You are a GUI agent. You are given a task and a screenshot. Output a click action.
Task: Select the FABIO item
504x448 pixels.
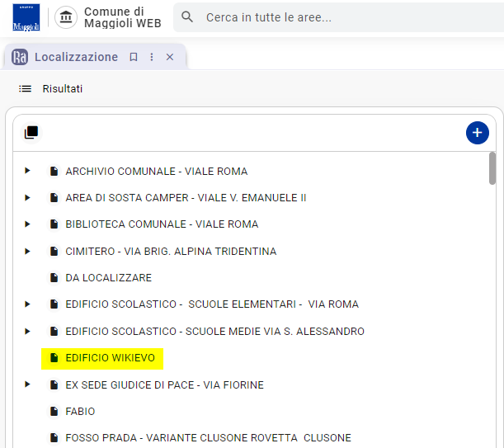pyautogui.click(x=80, y=411)
